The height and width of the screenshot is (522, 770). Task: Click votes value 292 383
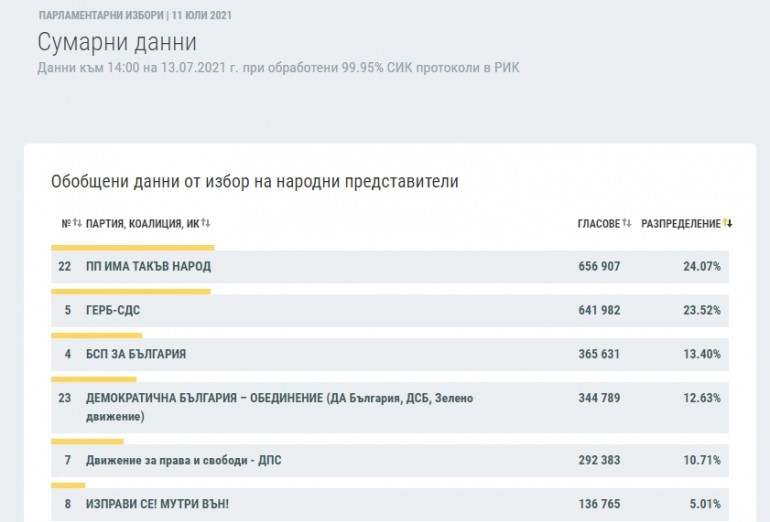coord(599,461)
